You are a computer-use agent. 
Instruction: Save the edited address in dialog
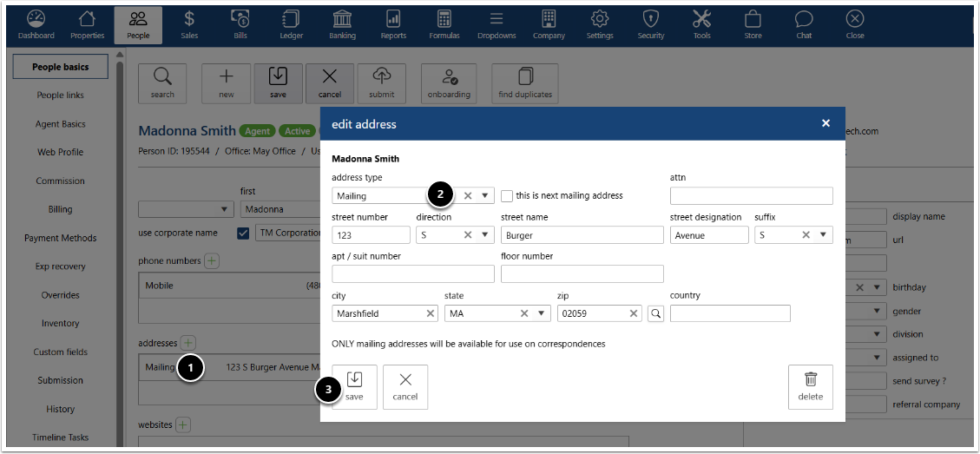pos(354,386)
